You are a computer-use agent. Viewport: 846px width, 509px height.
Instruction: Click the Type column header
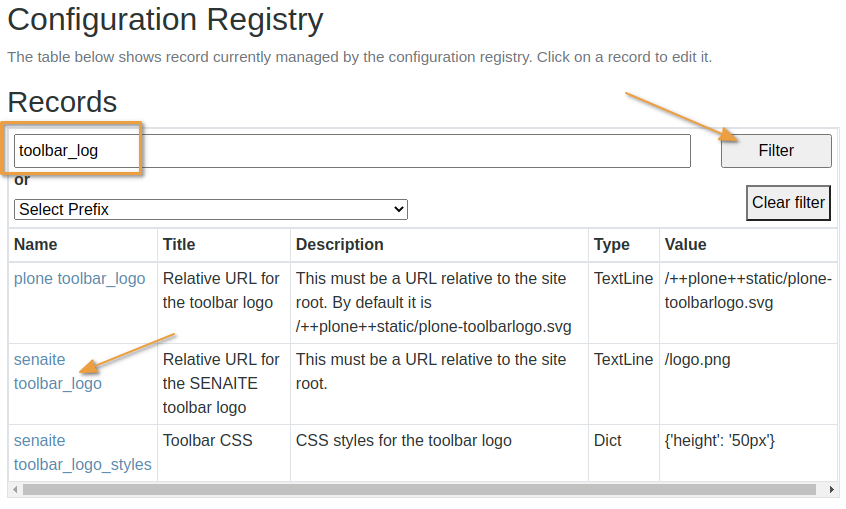[x=611, y=244]
